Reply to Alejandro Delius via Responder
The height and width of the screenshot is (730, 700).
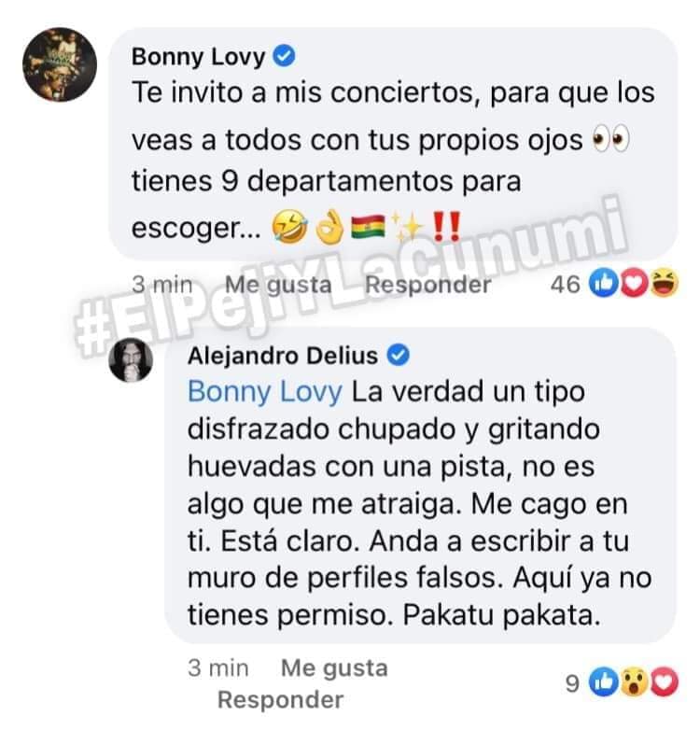(281, 700)
